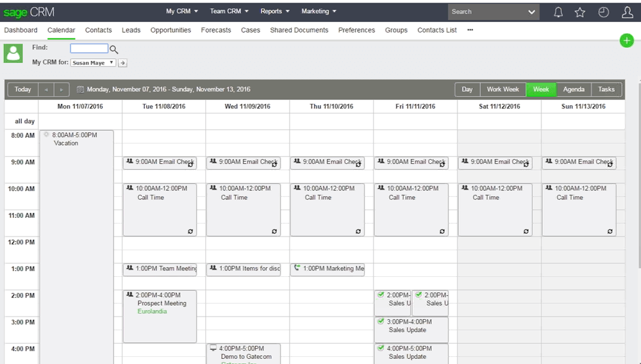This screenshot has height=364, width=641.
Task: Click the Fri 11/11/2016 column header
Action: tap(415, 106)
